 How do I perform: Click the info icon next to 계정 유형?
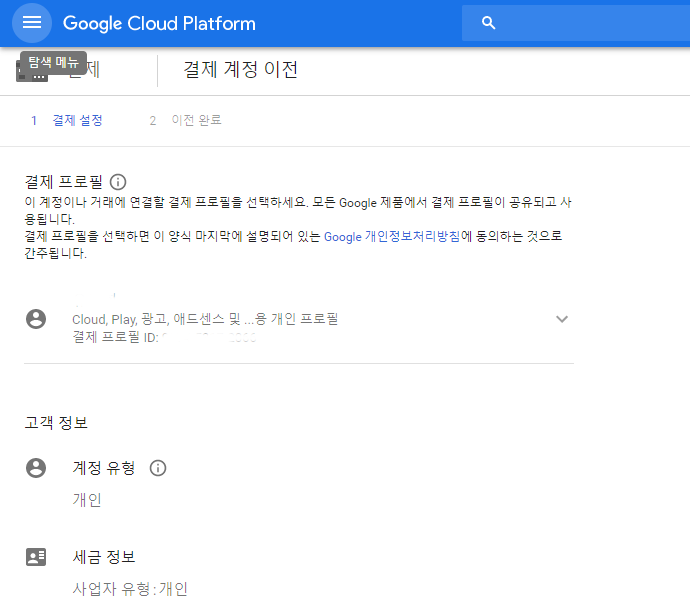click(158, 467)
